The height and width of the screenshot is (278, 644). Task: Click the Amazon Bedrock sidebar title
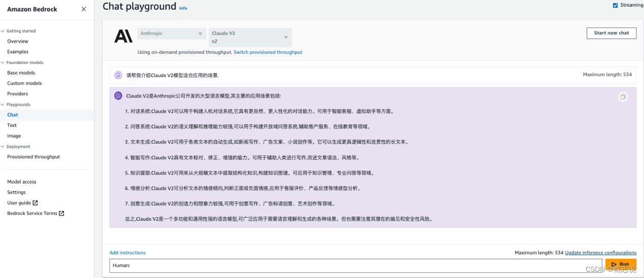click(x=32, y=9)
